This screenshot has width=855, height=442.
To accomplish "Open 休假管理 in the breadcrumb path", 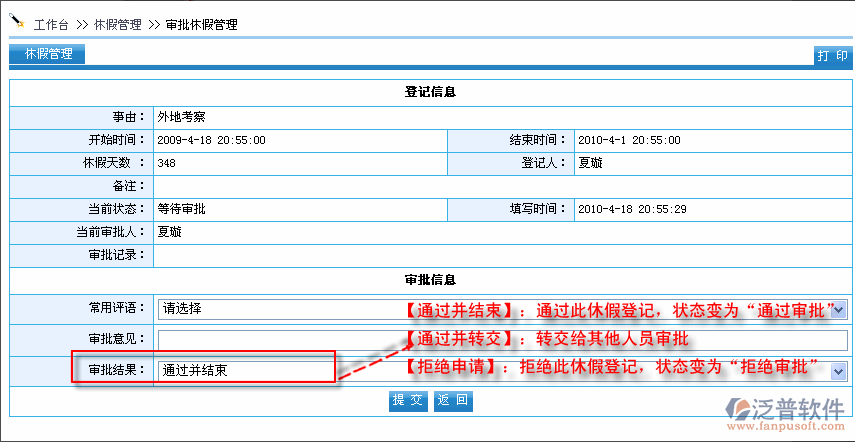I will [x=118, y=24].
